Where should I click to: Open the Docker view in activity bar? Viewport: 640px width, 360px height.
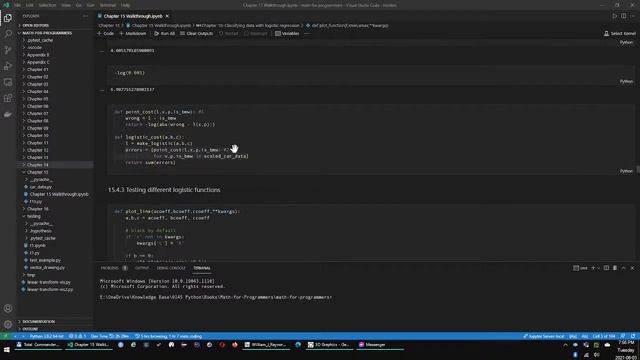click(8, 114)
